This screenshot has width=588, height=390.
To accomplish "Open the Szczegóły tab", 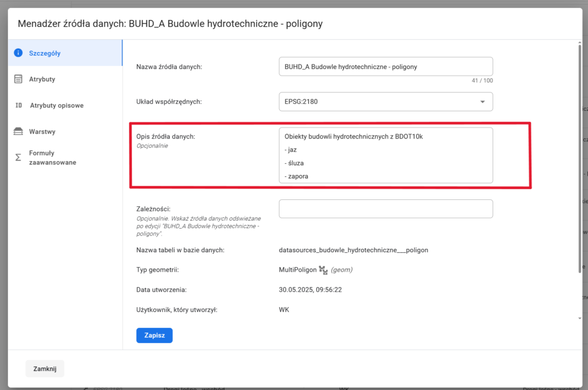I will [x=45, y=53].
